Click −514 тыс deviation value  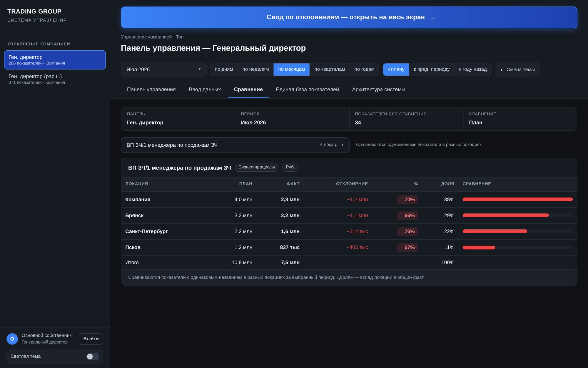point(357,231)
